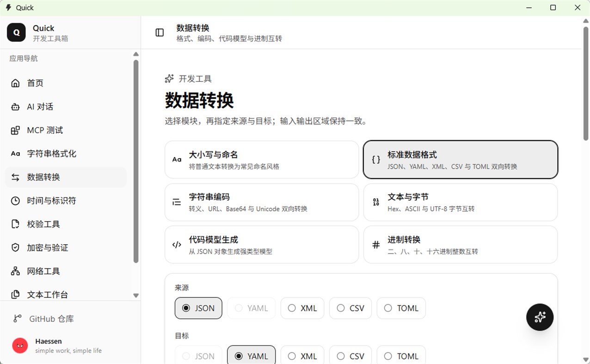Click the sidebar scrollbar up arrow
Image resolution: width=590 pixels, height=364 pixels.
point(136,54)
